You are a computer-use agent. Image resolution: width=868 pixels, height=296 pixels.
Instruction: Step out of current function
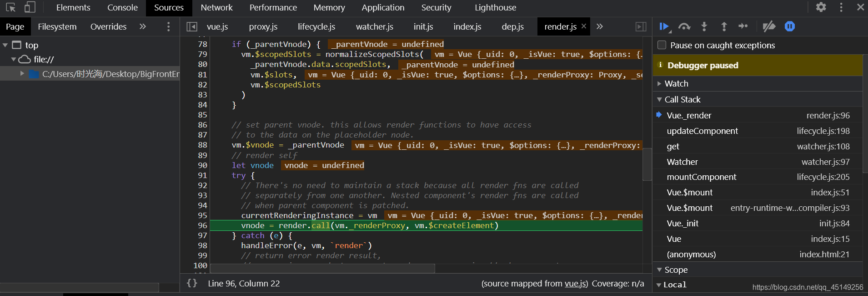tap(724, 27)
